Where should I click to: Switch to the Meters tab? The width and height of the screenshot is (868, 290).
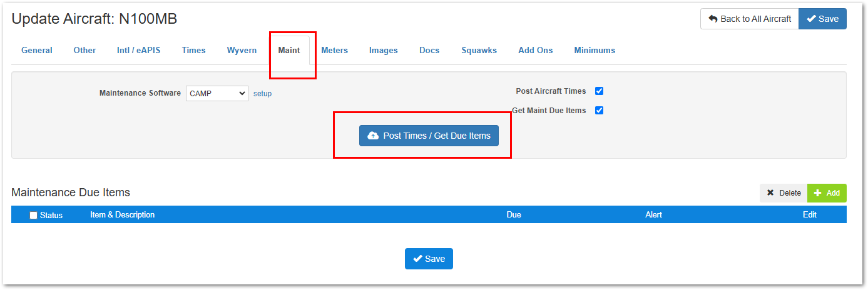coord(335,50)
